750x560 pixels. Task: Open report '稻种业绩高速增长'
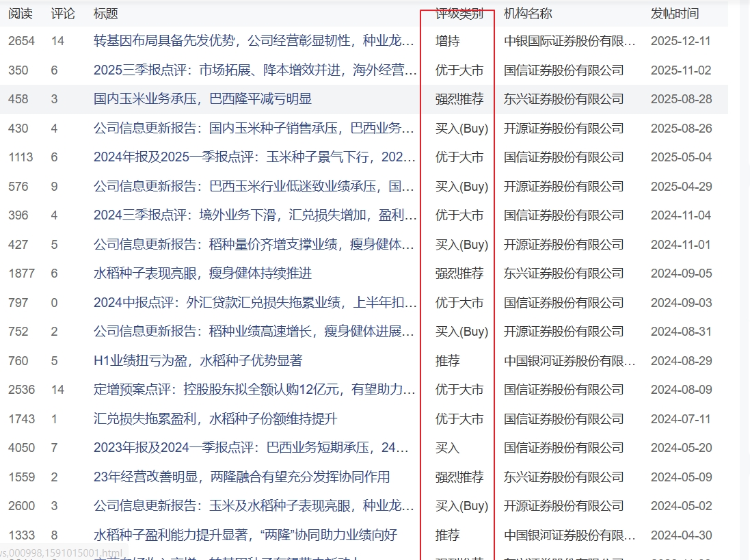[x=254, y=332]
